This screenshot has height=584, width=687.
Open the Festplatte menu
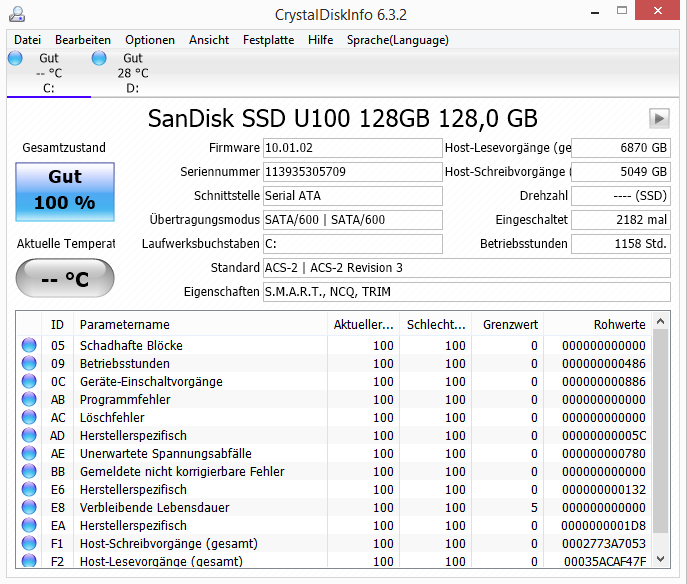tap(269, 40)
